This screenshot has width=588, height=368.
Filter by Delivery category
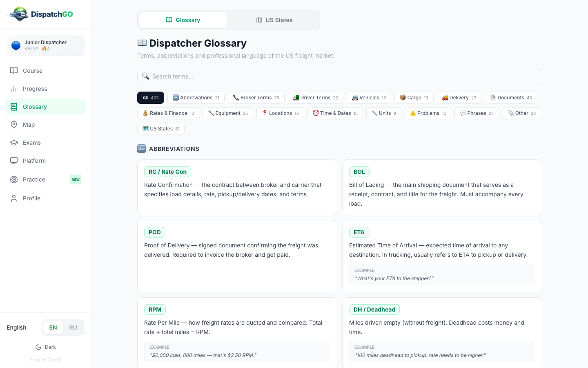[x=459, y=98]
